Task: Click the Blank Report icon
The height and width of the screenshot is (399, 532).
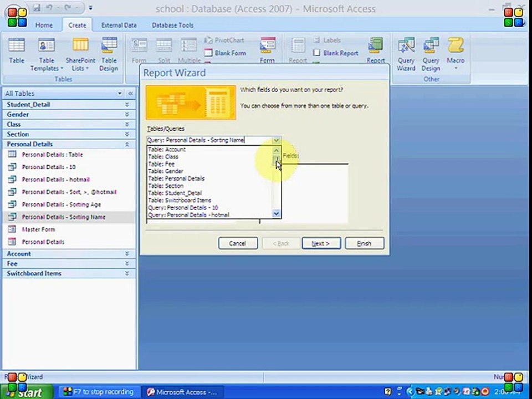Action: [x=336, y=53]
